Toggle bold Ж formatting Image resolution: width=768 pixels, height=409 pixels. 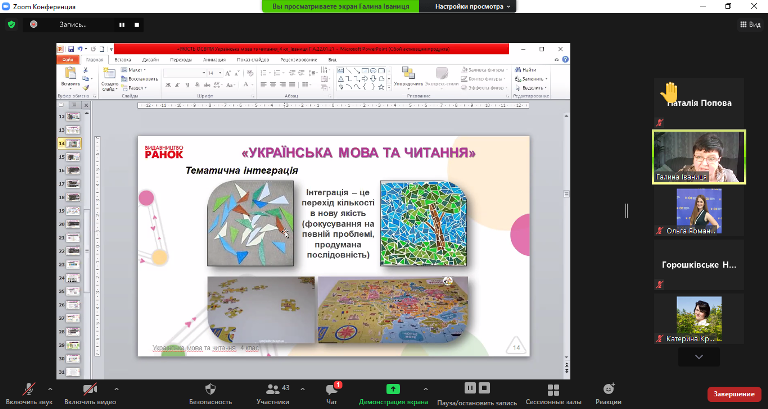click(168, 85)
